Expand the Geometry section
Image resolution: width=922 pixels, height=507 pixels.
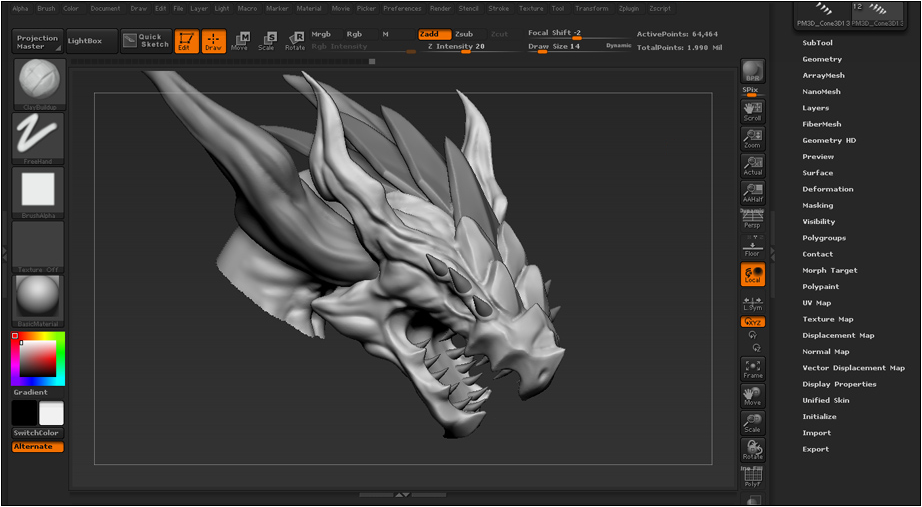[x=822, y=59]
